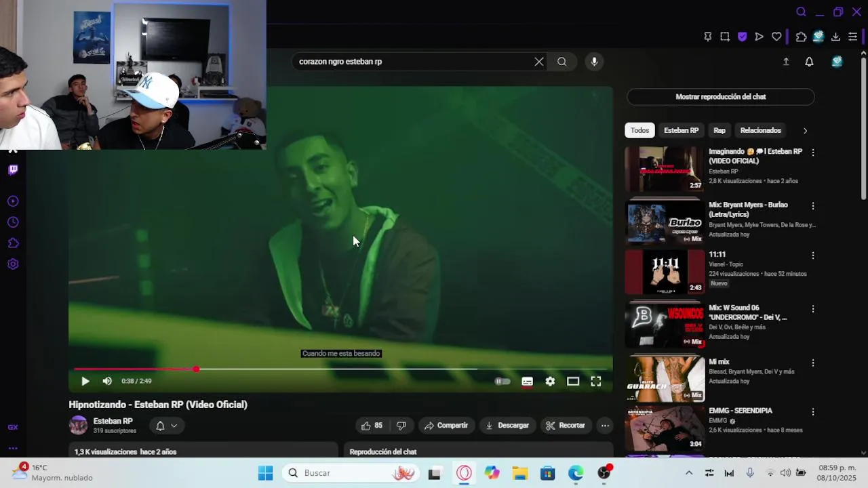Click the YouTube create upload icon
Image resolution: width=868 pixels, height=488 pixels.
coord(786,62)
